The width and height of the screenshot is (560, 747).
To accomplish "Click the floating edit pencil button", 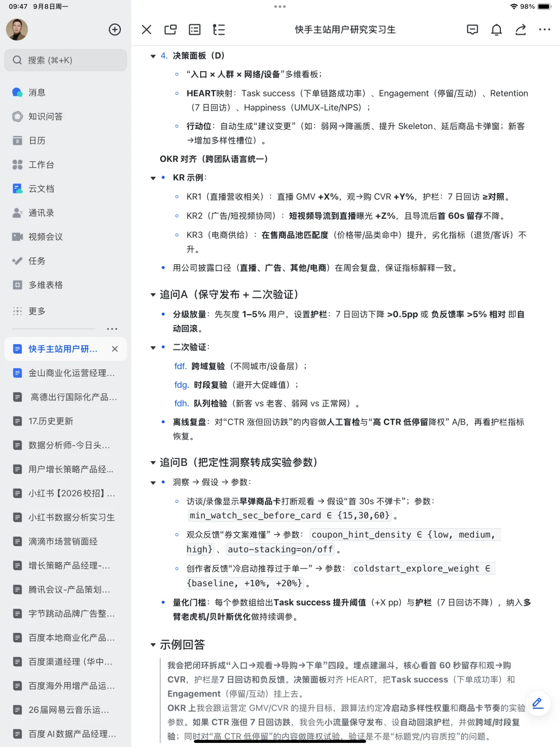I will point(538,703).
